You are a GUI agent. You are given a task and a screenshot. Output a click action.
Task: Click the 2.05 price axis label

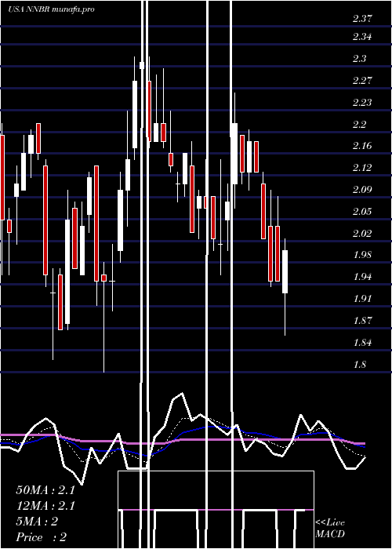[x=361, y=212]
